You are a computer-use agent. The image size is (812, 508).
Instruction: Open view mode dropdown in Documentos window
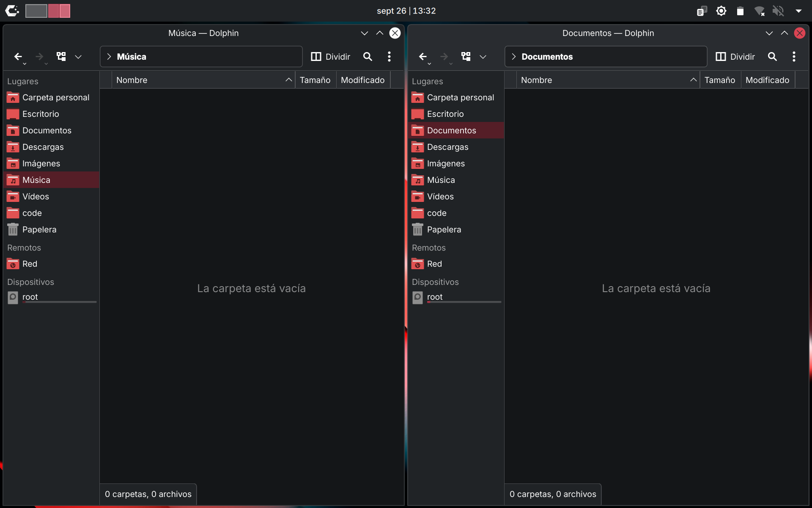pyautogui.click(x=483, y=57)
